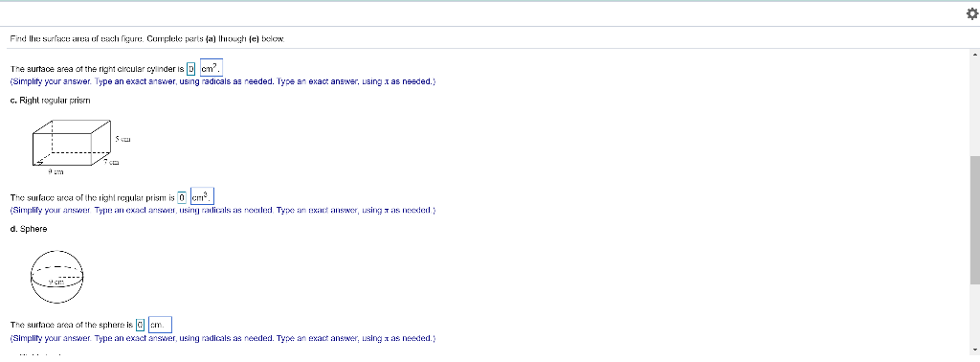980x362 pixels.
Task: Click the 'c. Right regular prism' heading
Action: click(x=50, y=101)
